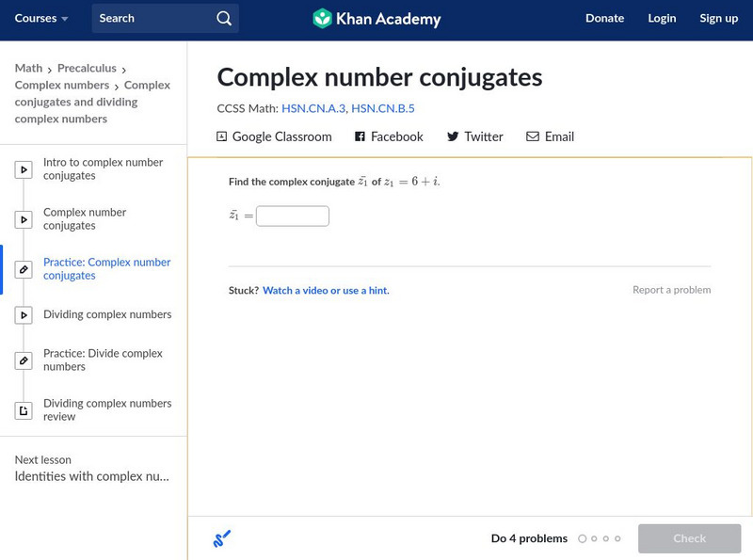753x560 pixels.
Task: Click article icon for Dividing complex numbers review
Action: [x=24, y=410]
